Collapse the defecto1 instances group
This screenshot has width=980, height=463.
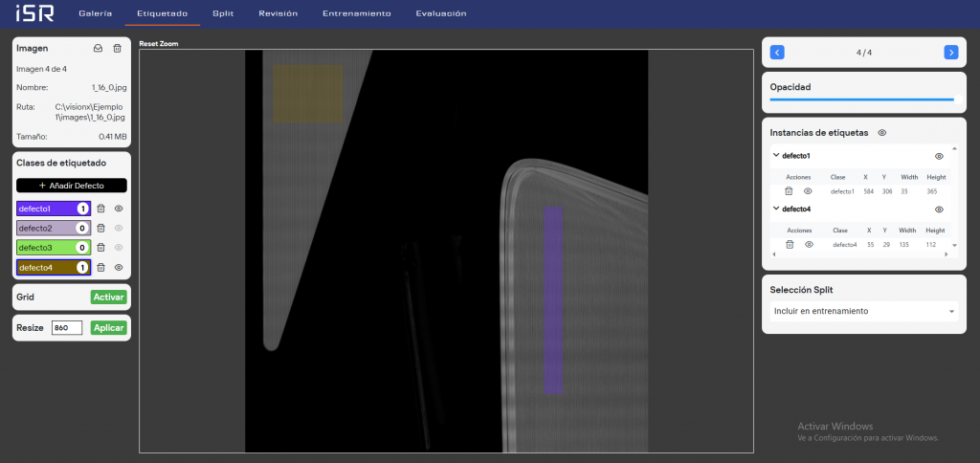776,155
